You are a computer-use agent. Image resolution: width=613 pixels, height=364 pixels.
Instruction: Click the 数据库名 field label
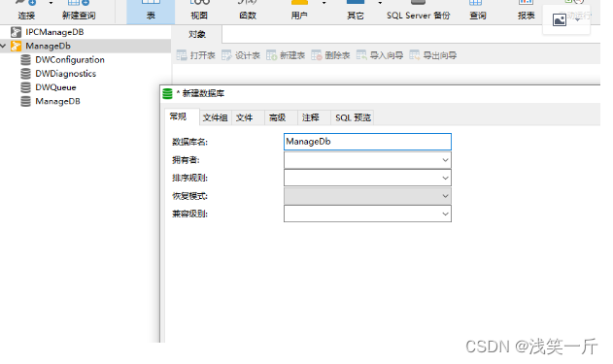[189, 142]
